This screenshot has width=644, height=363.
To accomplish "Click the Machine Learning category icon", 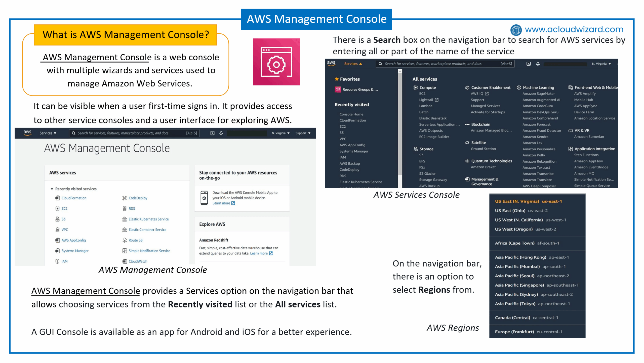I will pos(519,87).
